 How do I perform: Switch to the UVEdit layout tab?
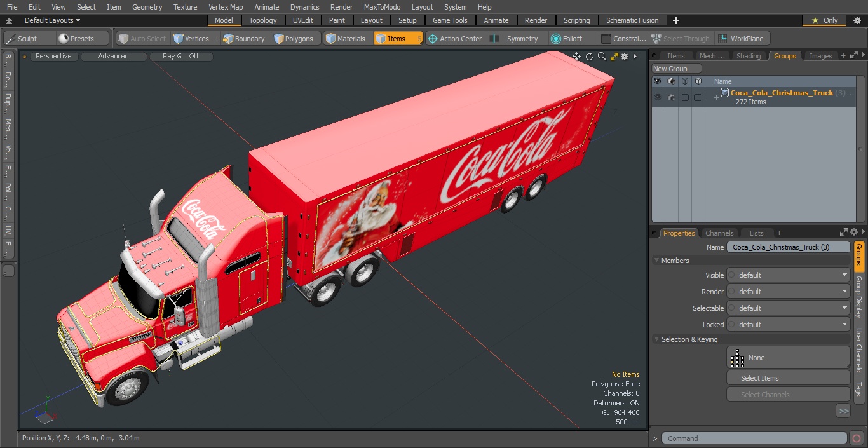coord(302,20)
